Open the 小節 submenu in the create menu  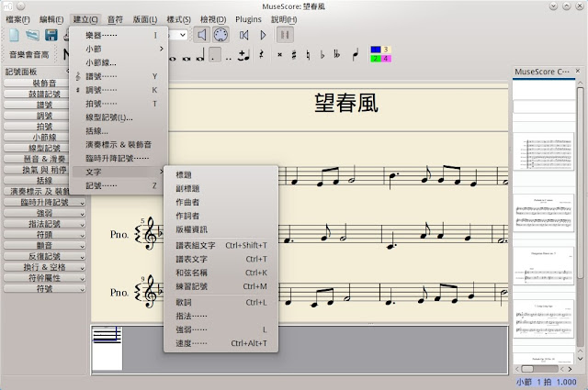point(119,49)
